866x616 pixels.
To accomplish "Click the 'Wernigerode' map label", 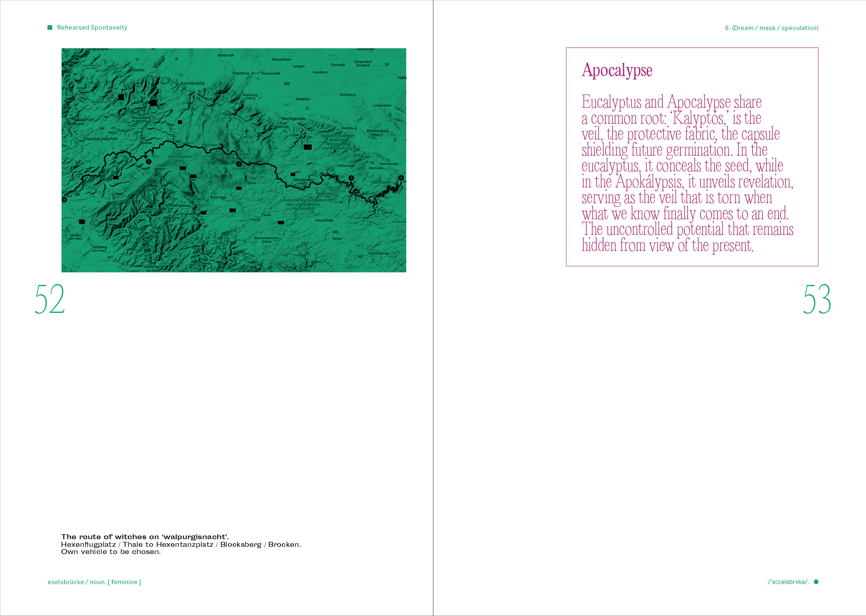I will pyautogui.click(x=293, y=119).
